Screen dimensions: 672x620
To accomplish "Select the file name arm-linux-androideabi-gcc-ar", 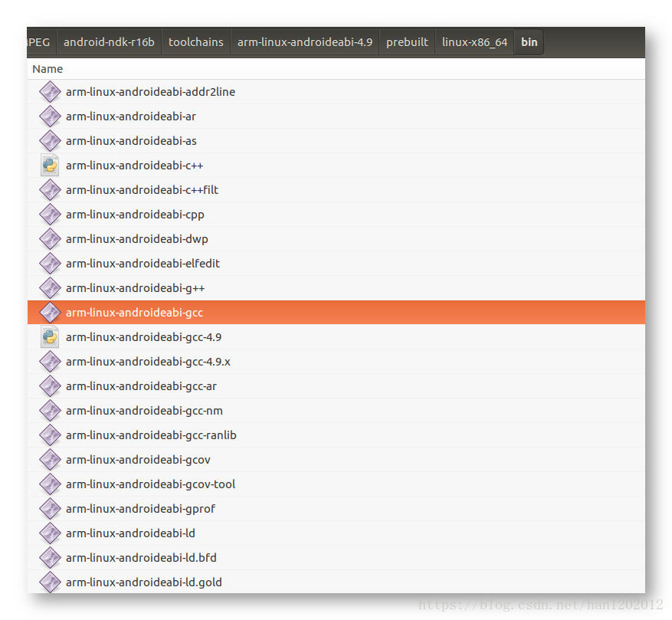I will tap(142, 386).
